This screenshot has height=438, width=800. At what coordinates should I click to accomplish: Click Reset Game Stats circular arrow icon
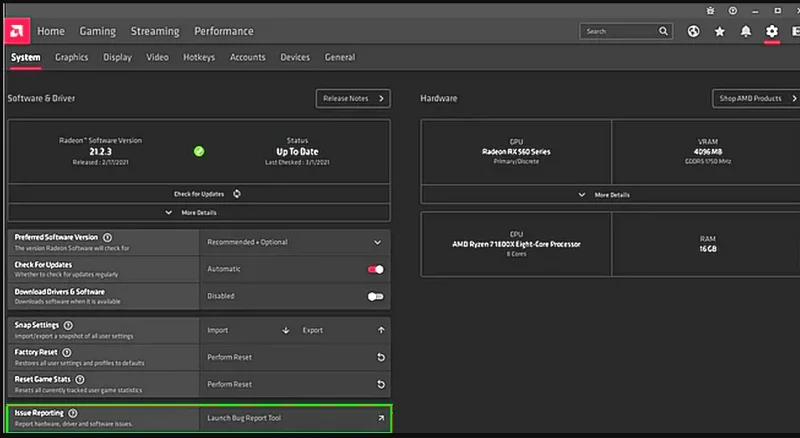pyautogui.click(x=381, y=384)
